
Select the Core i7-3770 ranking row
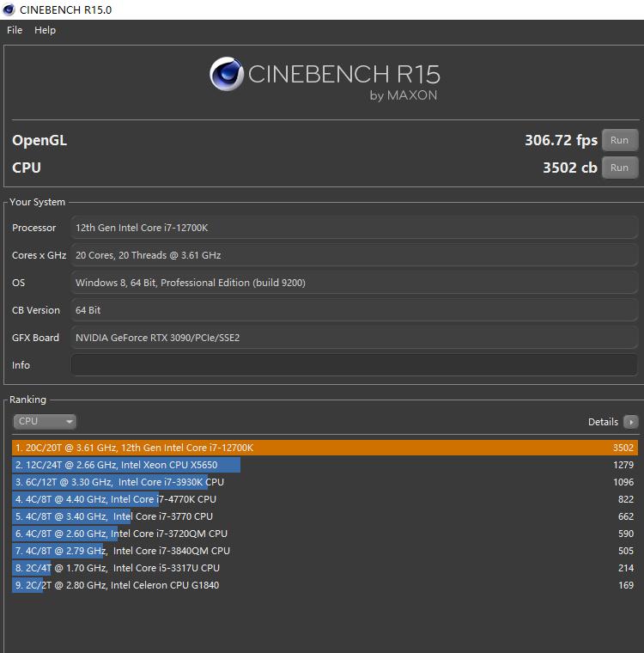coord(325,516)
